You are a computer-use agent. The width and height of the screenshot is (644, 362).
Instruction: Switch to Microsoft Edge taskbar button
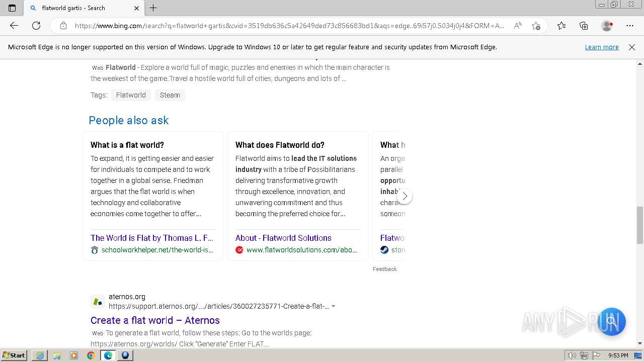pyautogui.click(x=108, y=355)
